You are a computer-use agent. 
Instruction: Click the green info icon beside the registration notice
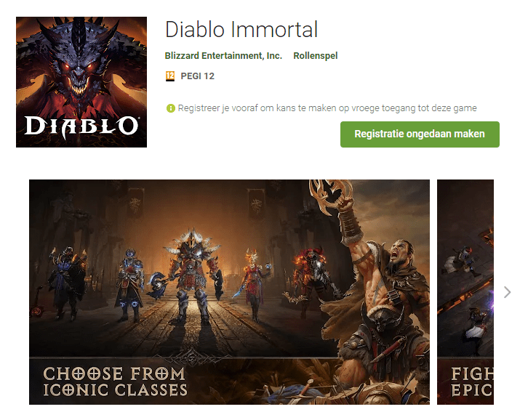171,108
